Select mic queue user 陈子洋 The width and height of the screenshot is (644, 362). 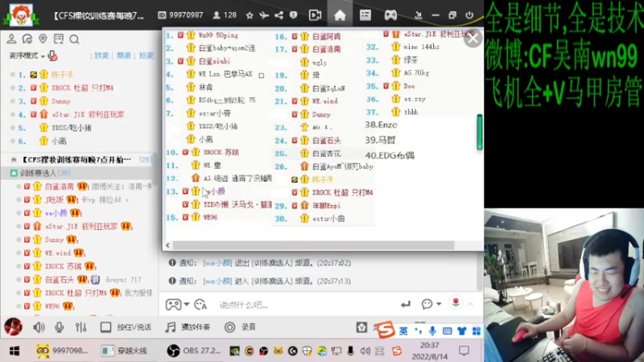pyautogui.click(x=63, y=75)
